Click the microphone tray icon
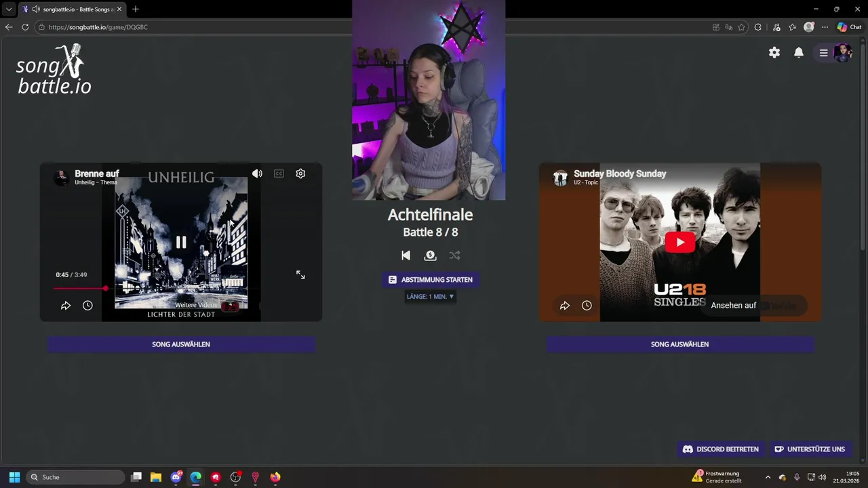868x488 pixels. 797,477
